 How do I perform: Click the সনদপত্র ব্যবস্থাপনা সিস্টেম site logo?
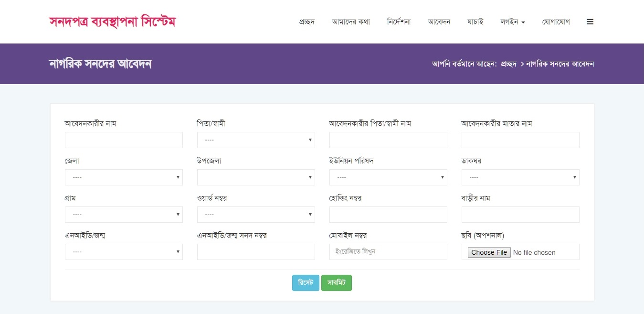112,22
